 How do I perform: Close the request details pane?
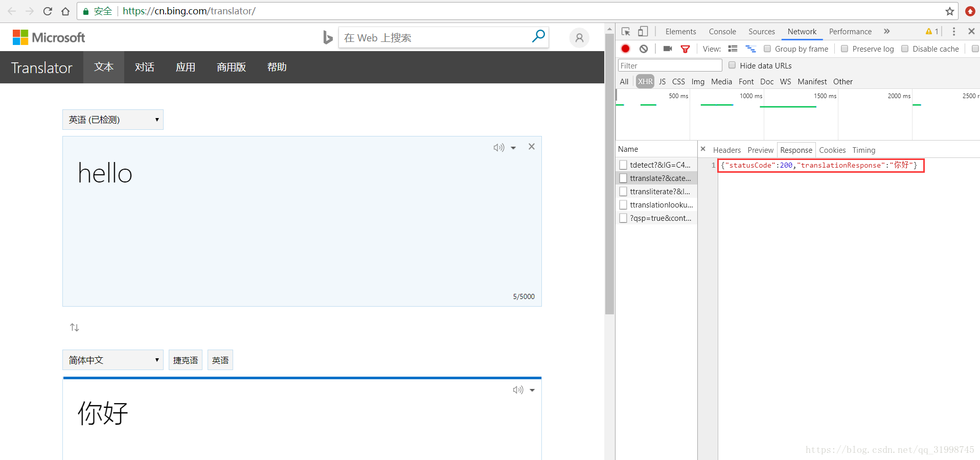703,149
